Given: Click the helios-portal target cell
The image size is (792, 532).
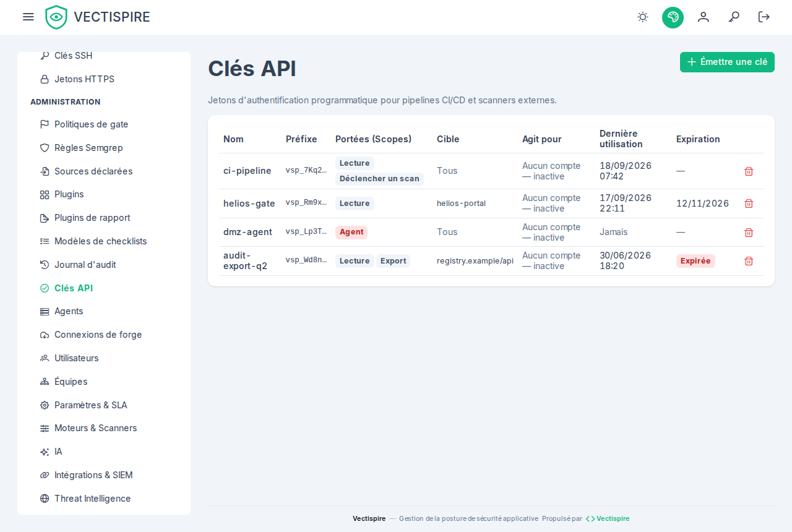Looking at the screenshot, I should pos(461,204).
